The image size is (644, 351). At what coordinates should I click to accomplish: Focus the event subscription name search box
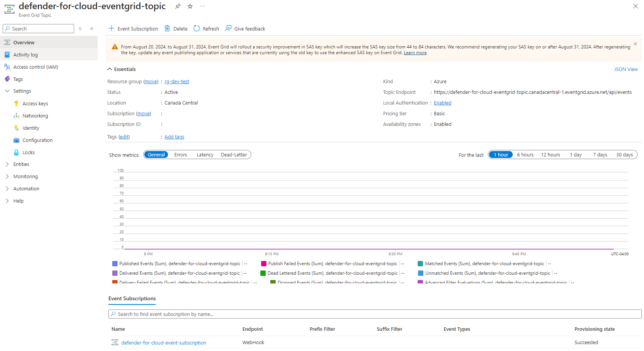[375, 314]
